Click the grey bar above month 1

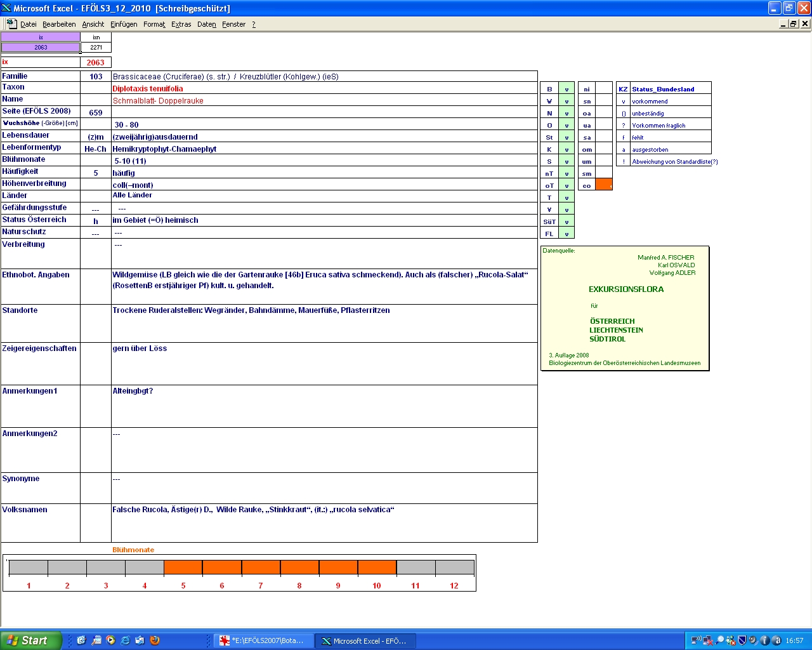click(x=29, y=567)
